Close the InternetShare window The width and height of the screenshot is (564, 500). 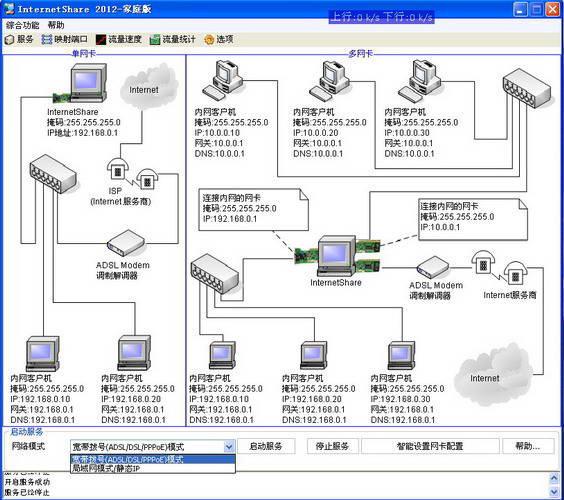pos(552,9)
